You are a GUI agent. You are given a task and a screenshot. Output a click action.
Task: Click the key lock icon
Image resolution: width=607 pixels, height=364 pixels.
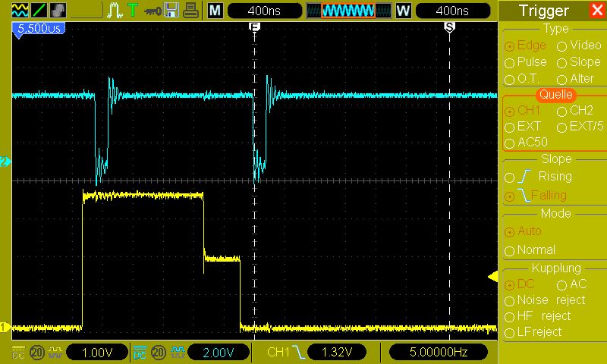click(x=152, y=11)
